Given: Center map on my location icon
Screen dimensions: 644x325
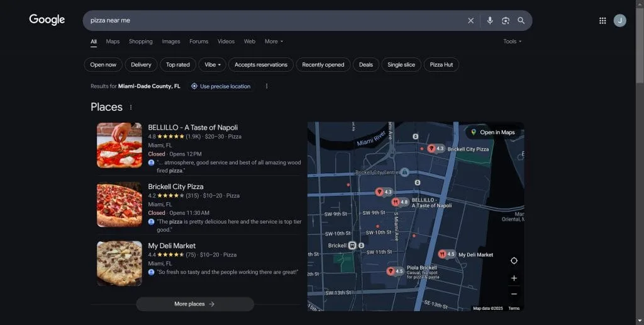Looking at the screenshot, I should pos(514,261).
